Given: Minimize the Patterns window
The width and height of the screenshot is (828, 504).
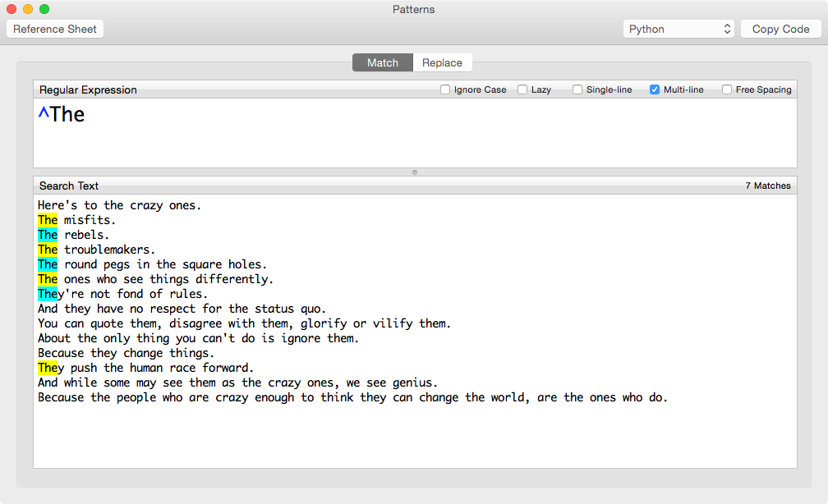Looking at the screenshot, I should pos(28,9).
